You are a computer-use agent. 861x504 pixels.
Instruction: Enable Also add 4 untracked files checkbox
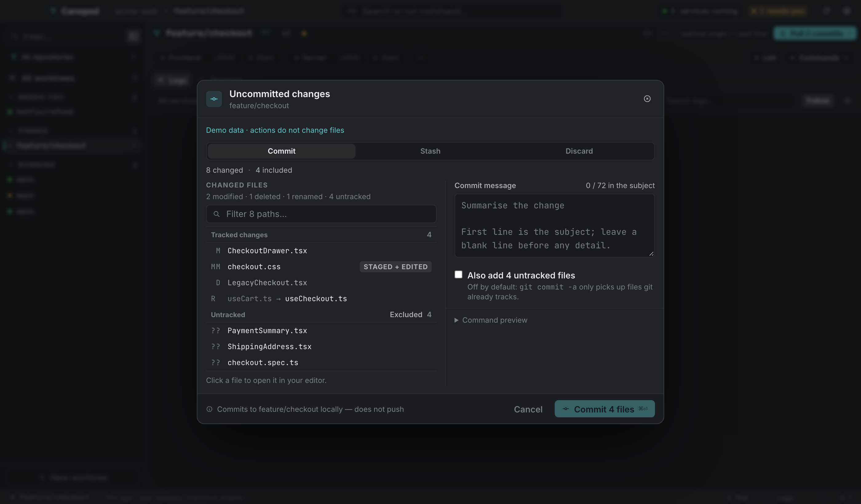point(458,274)
